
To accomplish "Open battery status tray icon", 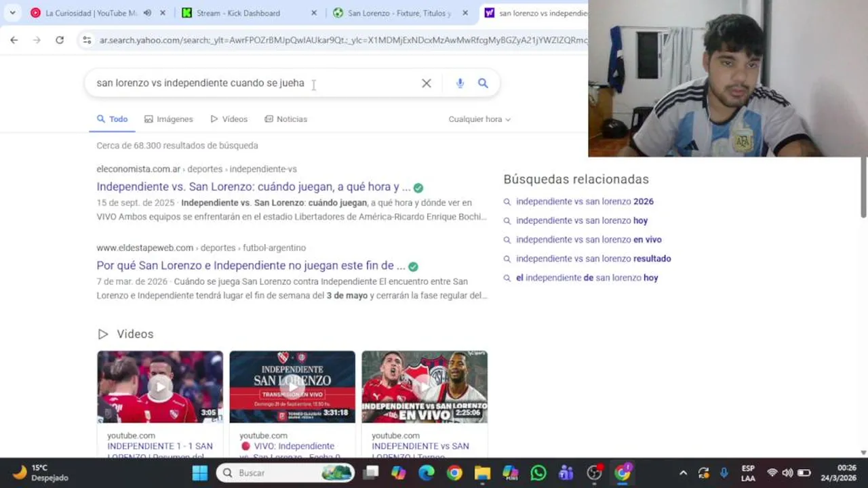I will pyautogui.click(x=804, y=473).
